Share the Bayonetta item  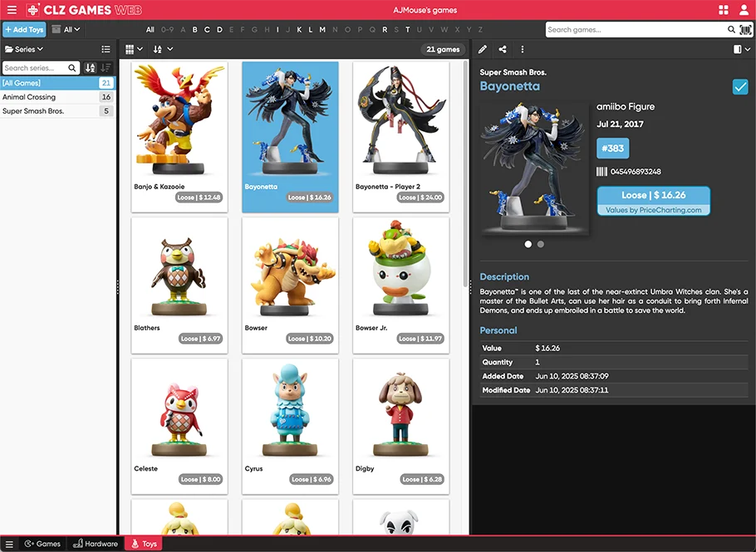(x=503, y=49)
